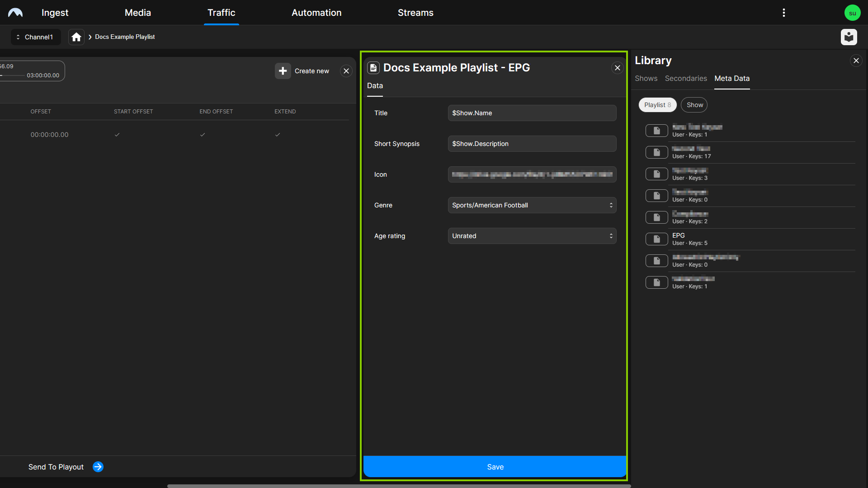Click the Docs Example Playlist EPG document icon
Viewport: 868px width, 488px height.
point(373,67)
